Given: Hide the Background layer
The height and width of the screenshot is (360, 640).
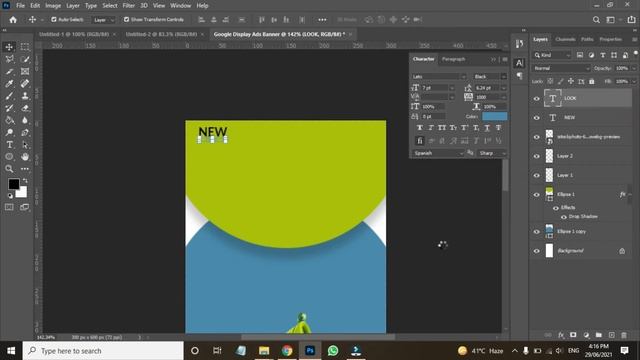Looking at the screenshot, I should (537, 251).
